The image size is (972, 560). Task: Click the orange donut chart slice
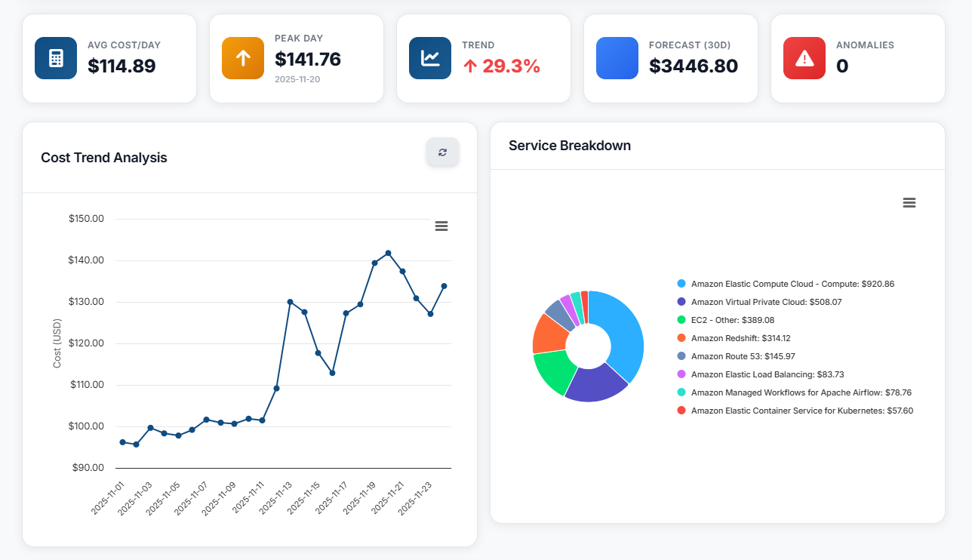point(549,334)
